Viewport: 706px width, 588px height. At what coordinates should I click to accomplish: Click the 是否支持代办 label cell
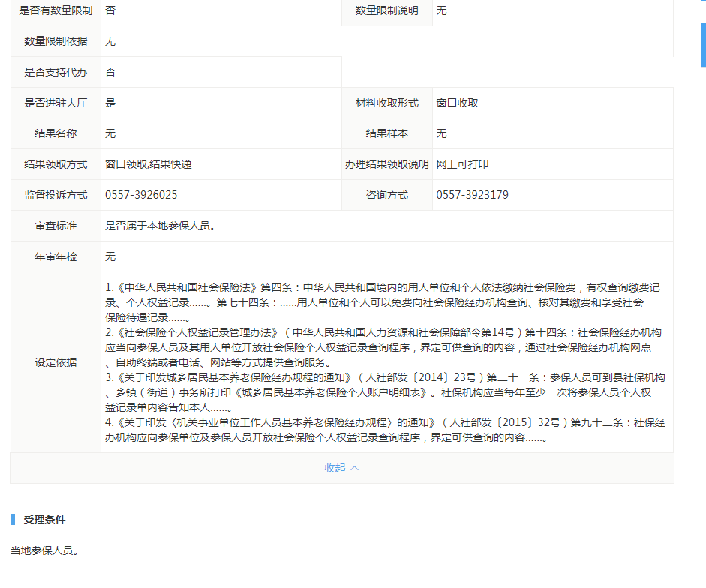point(56,72)
